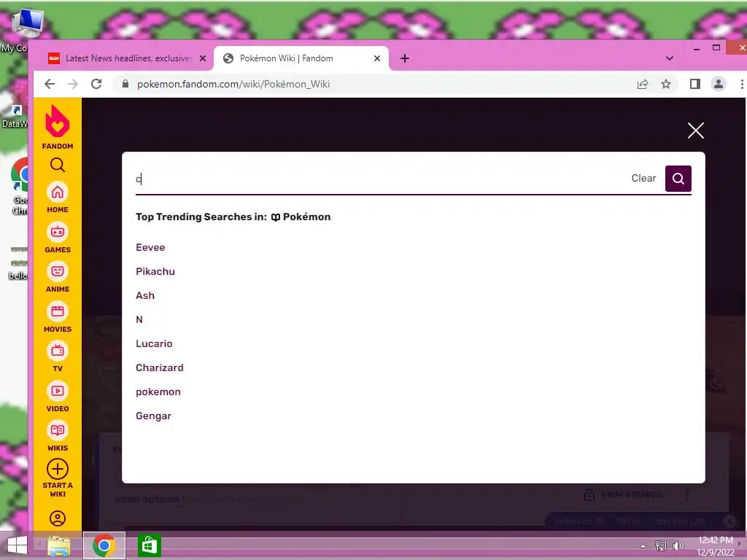The height and width of the screenshot is (560, 747).
Task: Open the Video section in the sidebar
Action: (x=58, y=397)
